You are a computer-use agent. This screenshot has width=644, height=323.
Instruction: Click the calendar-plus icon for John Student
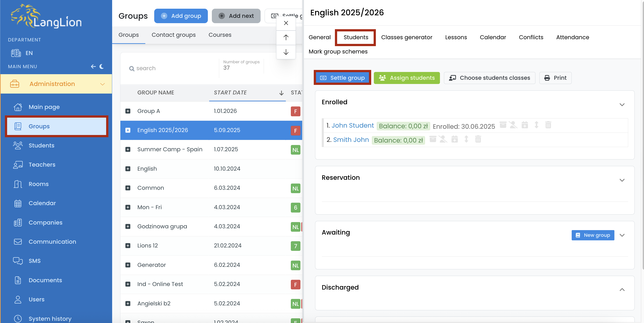[525, 125]
